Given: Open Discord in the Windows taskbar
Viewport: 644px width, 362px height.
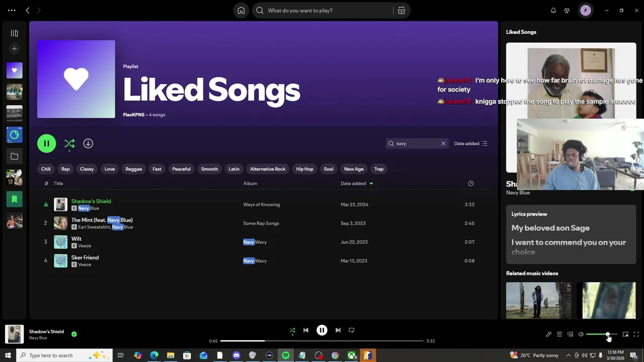Looking at the screenshot, I should coord(236,355).
